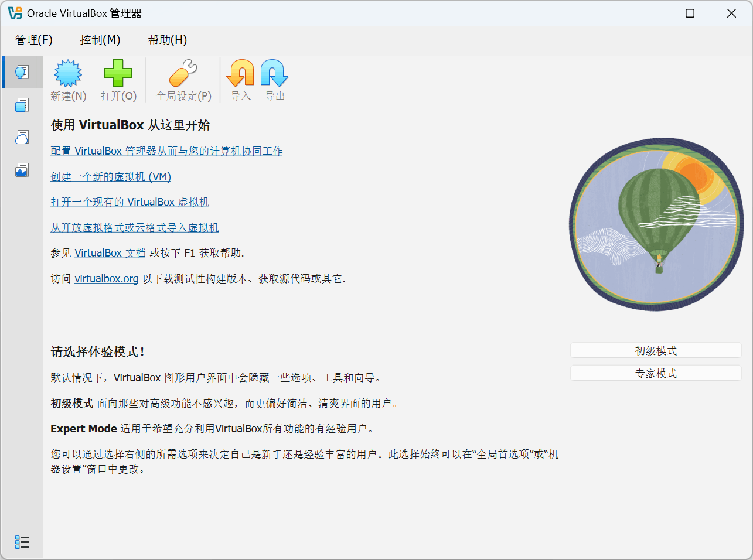Screen dimensions: 753x560
Task: Click the line starting with 初级模式 面向那些
Action: 225,404
